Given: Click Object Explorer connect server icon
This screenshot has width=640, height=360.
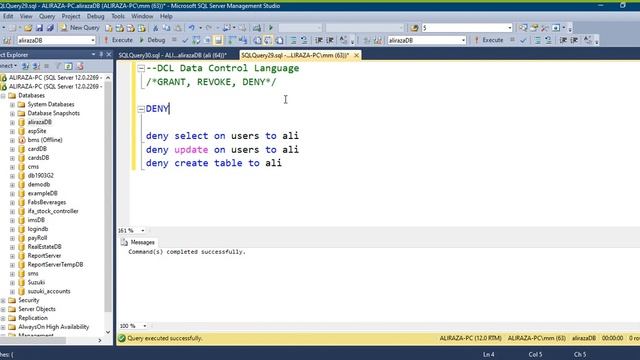Looking at the screenshot, I should 25,66.
